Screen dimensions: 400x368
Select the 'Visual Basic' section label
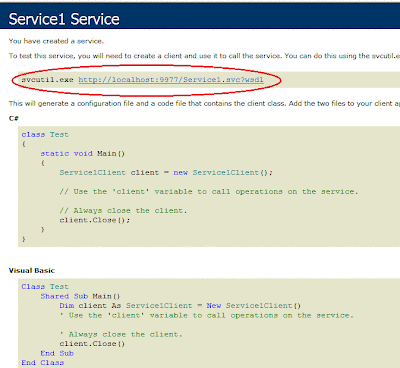[x=32, y=270]
